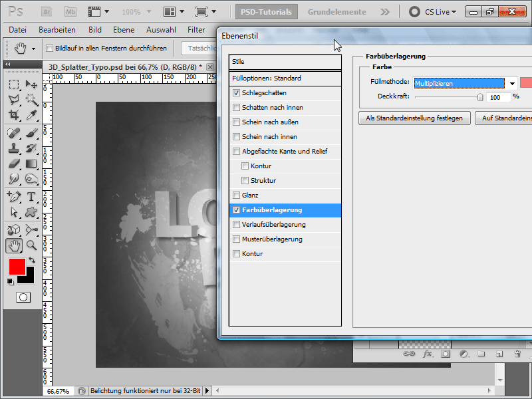Viewport: 532px width, 399px height.
Task: Select the Eraser tool
Action: (x=13, y=164)
